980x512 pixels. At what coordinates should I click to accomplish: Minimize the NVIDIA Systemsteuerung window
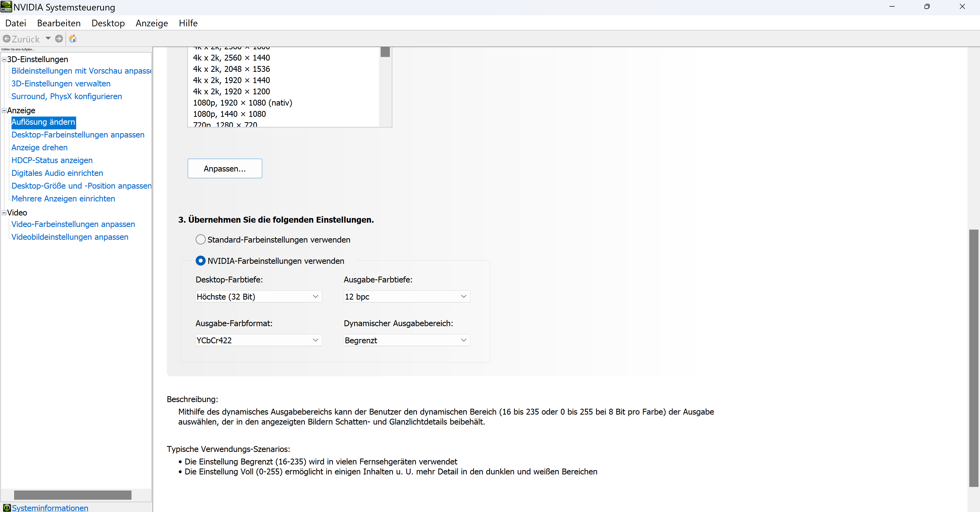click(x=892, y=7)
